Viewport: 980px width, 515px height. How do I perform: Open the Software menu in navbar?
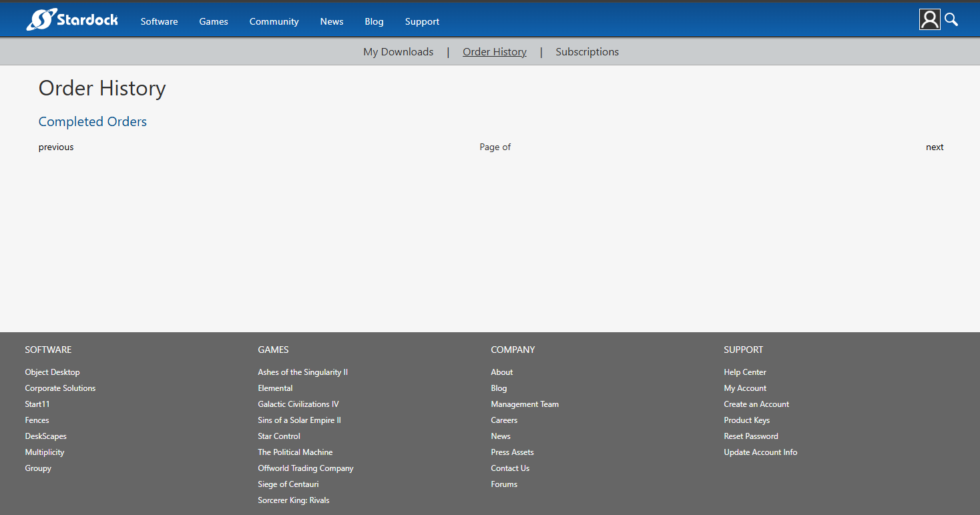pos(159,21)
